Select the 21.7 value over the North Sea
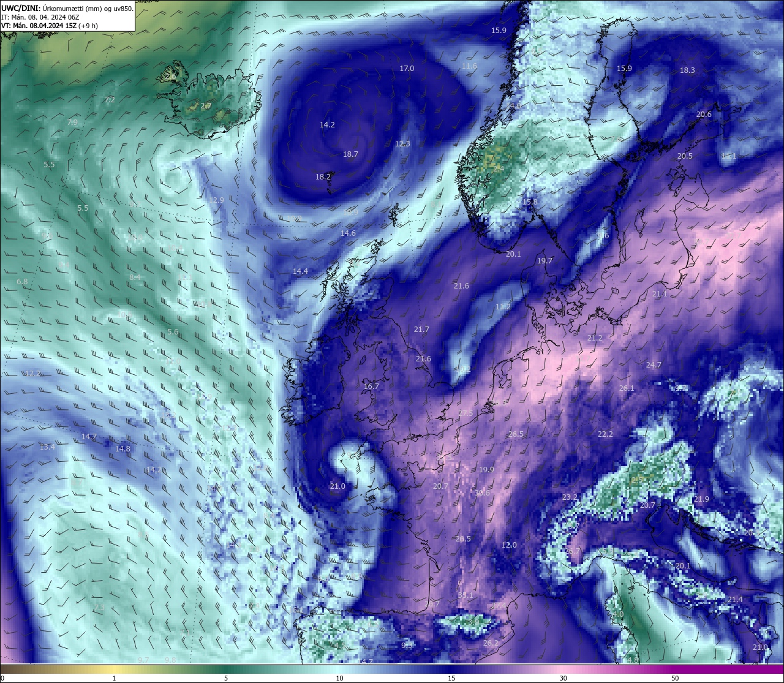 point(421,330)
